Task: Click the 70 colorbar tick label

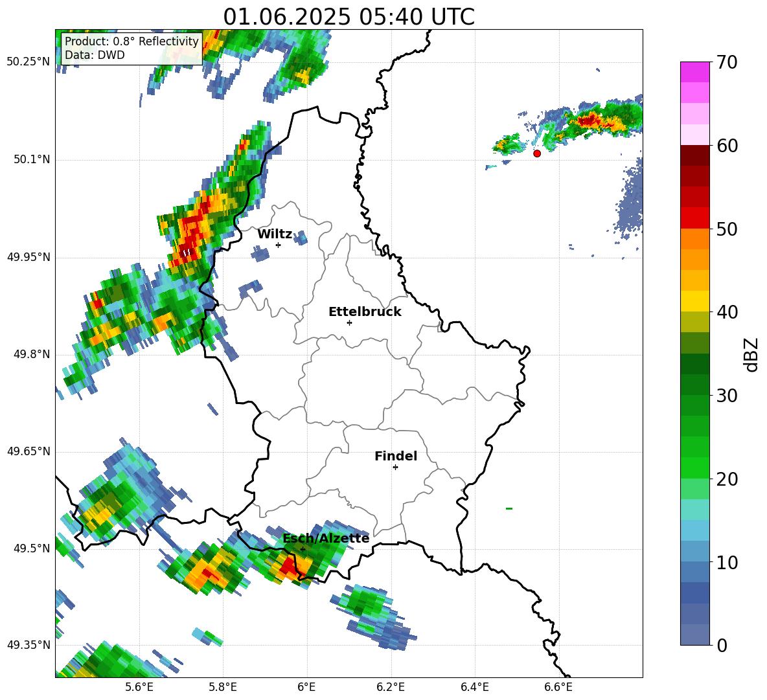Action: click(x=726, y=63)
